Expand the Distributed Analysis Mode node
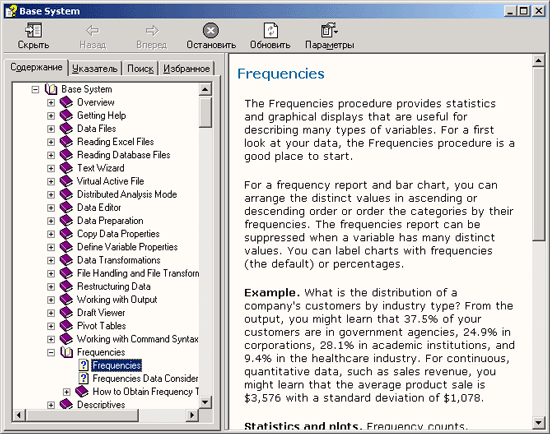Image resolution: width=550 pixels, height=434 pixels. (x=51, y=195)
